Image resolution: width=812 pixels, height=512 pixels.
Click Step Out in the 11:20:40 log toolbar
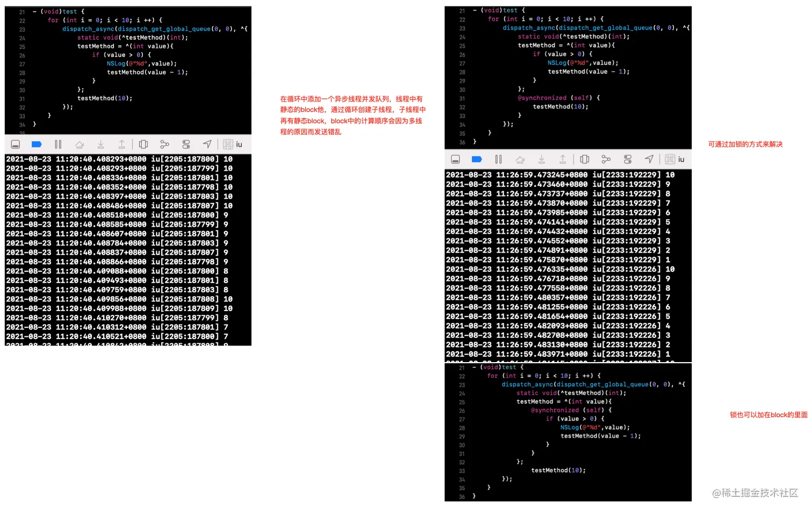122,145
